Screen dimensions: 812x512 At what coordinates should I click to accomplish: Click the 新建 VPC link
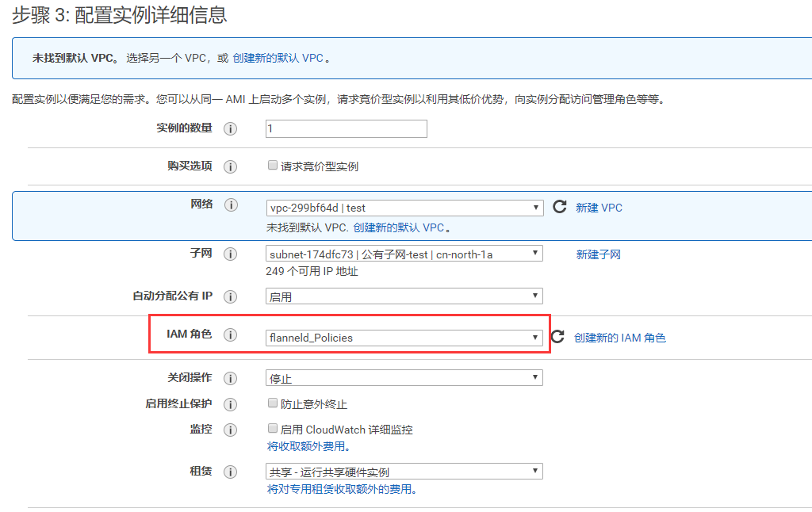coord(599,208)
